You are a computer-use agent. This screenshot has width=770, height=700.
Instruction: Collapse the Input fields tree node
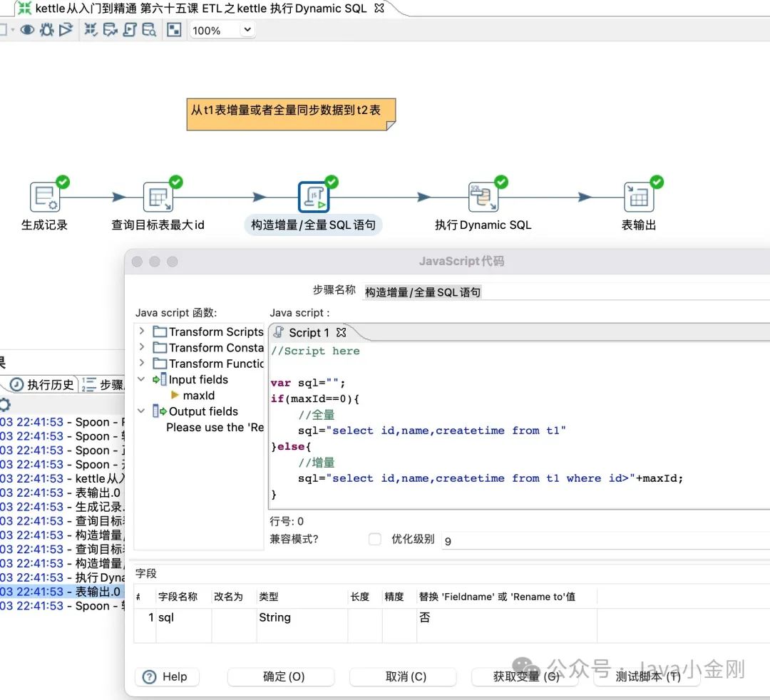pos(142,379)
